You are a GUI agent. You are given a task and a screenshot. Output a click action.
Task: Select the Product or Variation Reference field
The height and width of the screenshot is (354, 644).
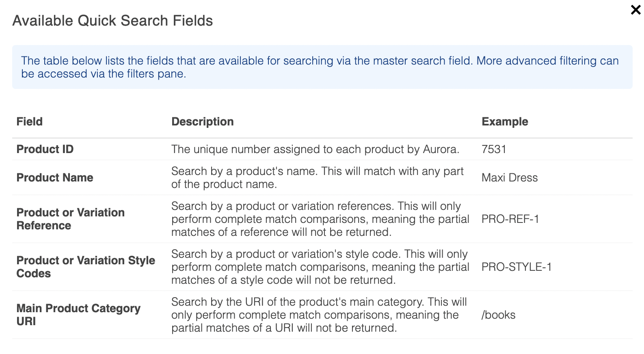[x=70, y=219]
